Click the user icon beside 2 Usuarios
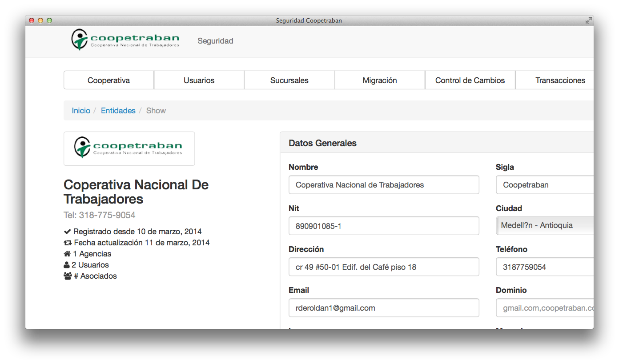This screenshot has width=619, height=364. [67, 265]
